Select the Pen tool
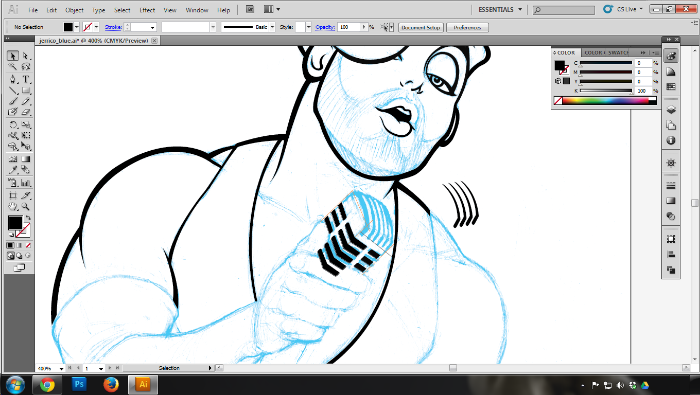The width and height of the screenshot is (700, 395). tap(13, 79)
